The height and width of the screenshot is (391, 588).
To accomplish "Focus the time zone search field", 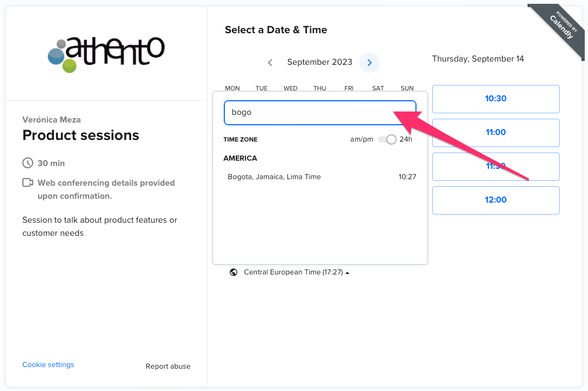I will point(310,113).
